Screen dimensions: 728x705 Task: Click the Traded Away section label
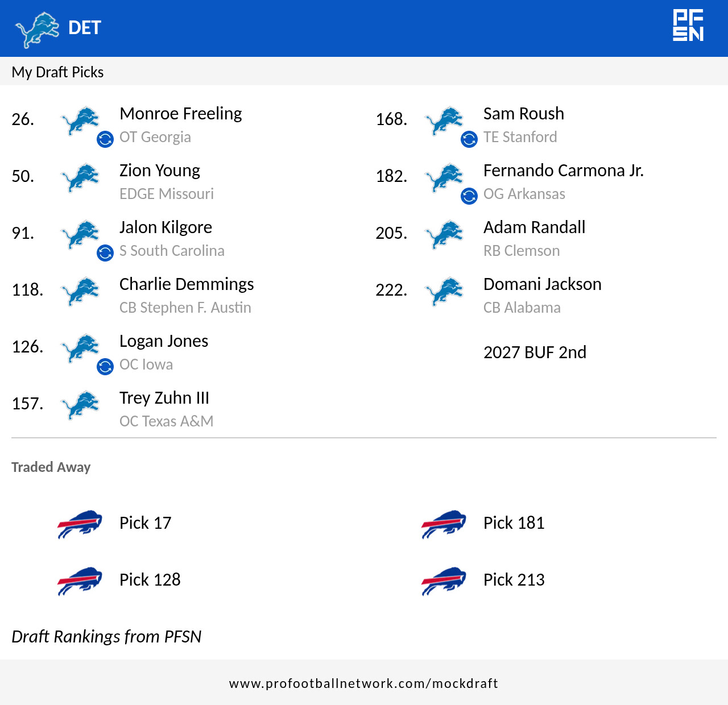[51, 467]
